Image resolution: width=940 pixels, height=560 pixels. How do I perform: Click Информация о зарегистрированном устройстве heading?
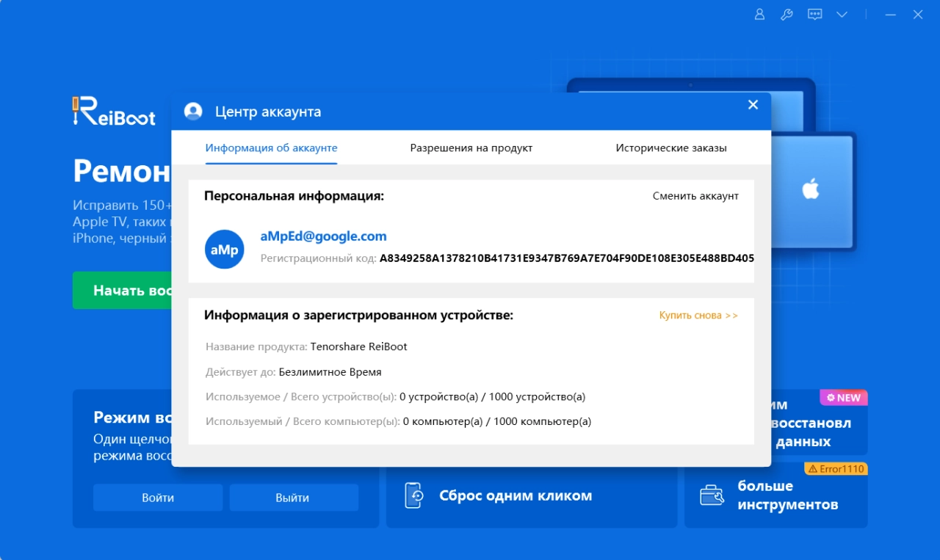[358, 316]
